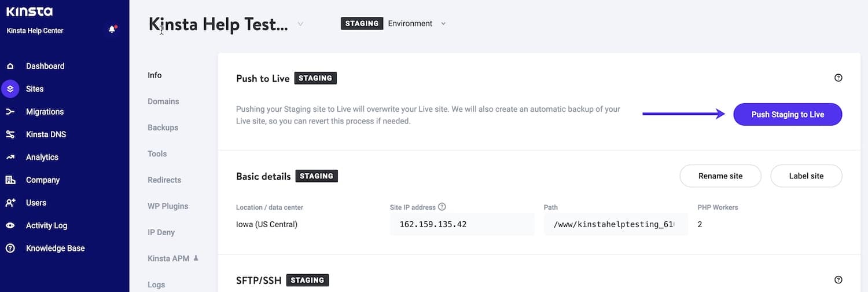Open Activity Log in the sidebar
Image resolution: width=868 pixels, height=292 pixels.
tap(46, 225)
